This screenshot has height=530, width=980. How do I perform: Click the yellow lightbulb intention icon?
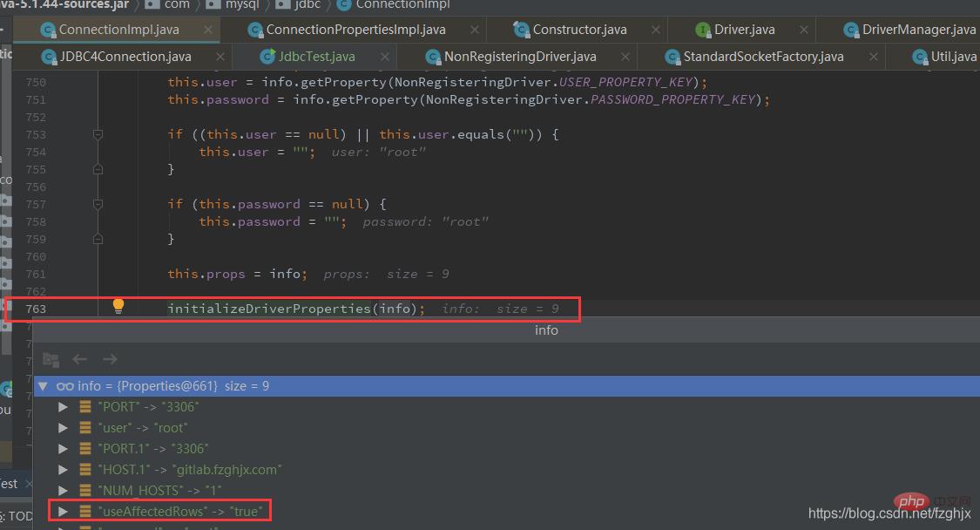tap(118, 306)
